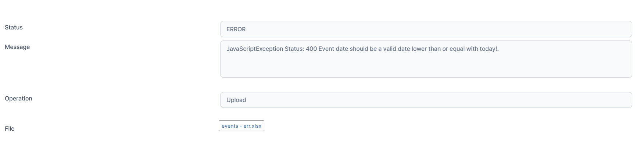
Task: Click the word today! in the message
Action: click(489, 49)
